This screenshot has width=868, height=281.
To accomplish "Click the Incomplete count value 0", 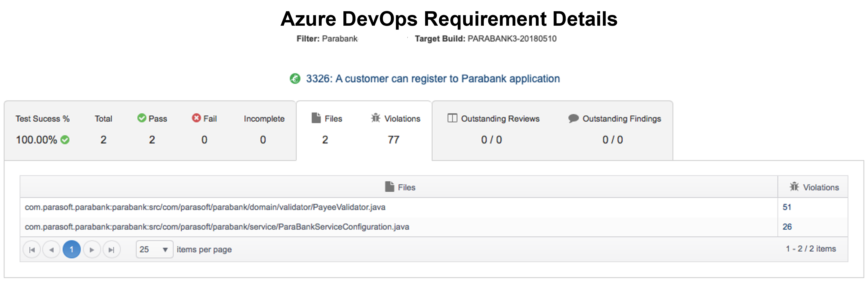I will (x=263, y=140).
